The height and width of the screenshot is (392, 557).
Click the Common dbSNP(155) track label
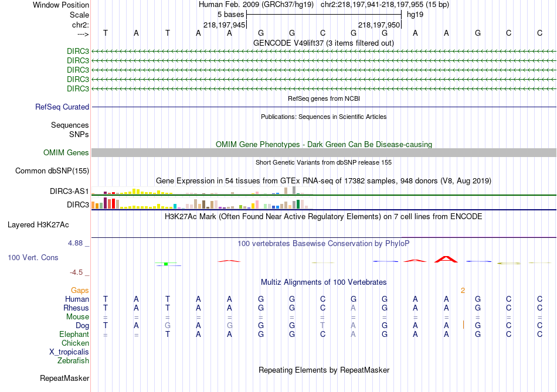point(52,171)
